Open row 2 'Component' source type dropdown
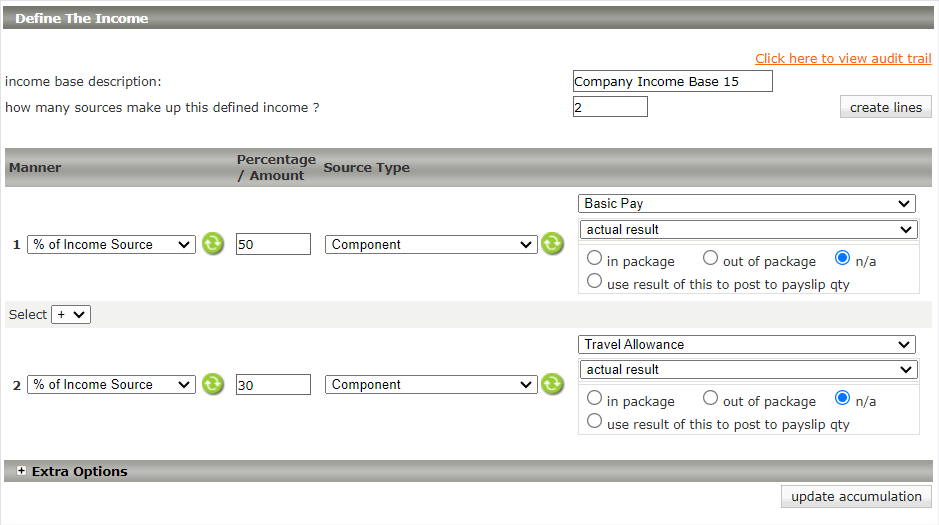The image size is (939, 525). click(431, 385)
